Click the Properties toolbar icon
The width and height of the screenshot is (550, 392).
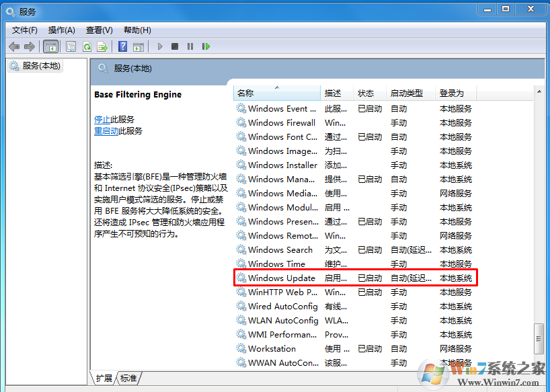(71, 46)
